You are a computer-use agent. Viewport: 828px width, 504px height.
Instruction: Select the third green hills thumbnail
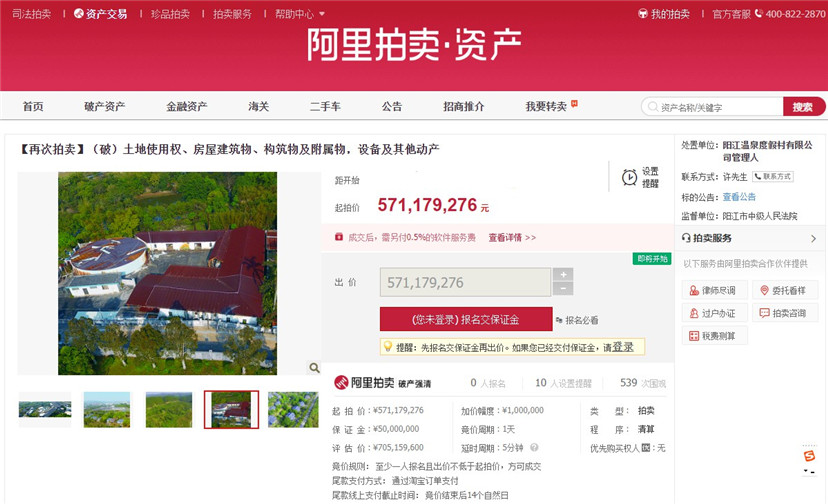click(x=169, y=409)
